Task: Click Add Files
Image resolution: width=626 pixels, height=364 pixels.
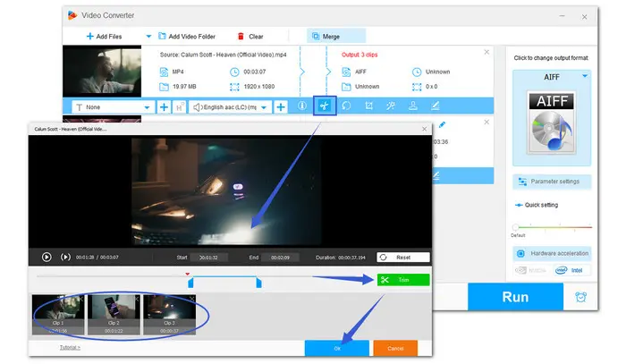Action: tap(104, 37)
